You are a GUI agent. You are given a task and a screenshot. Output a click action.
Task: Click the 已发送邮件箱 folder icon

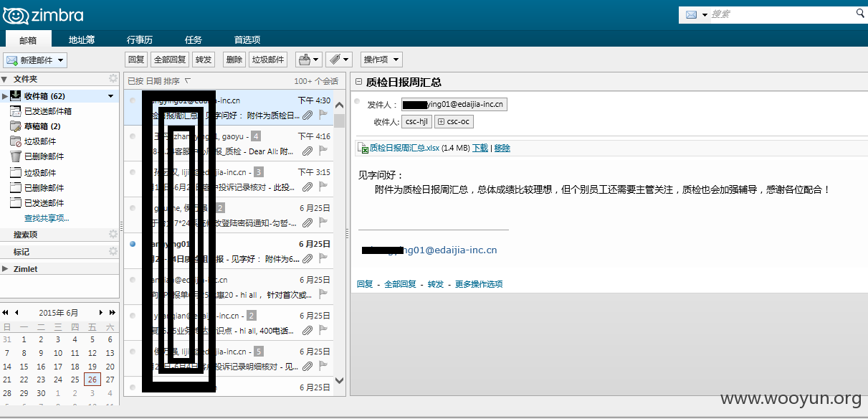[16, 111]
